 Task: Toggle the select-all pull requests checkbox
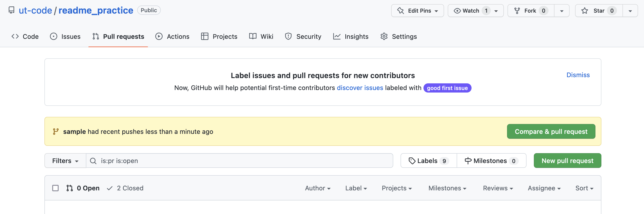pyautogui.click(x=55, y=188)
